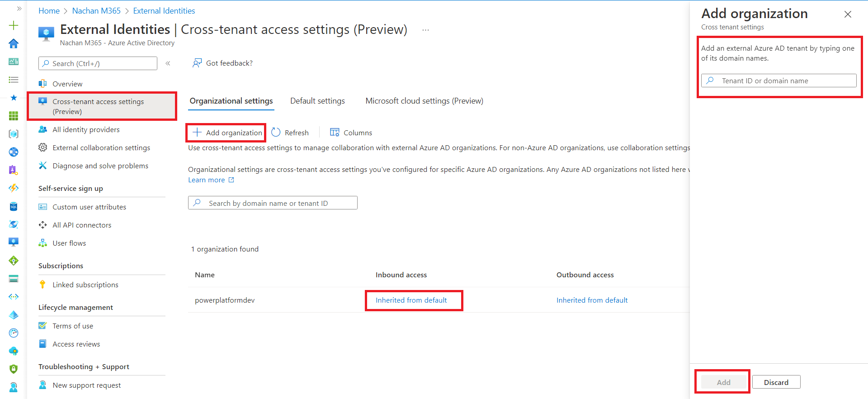Close the Add organization panel
Screen dimensions: 868x399
coord(848,14)
